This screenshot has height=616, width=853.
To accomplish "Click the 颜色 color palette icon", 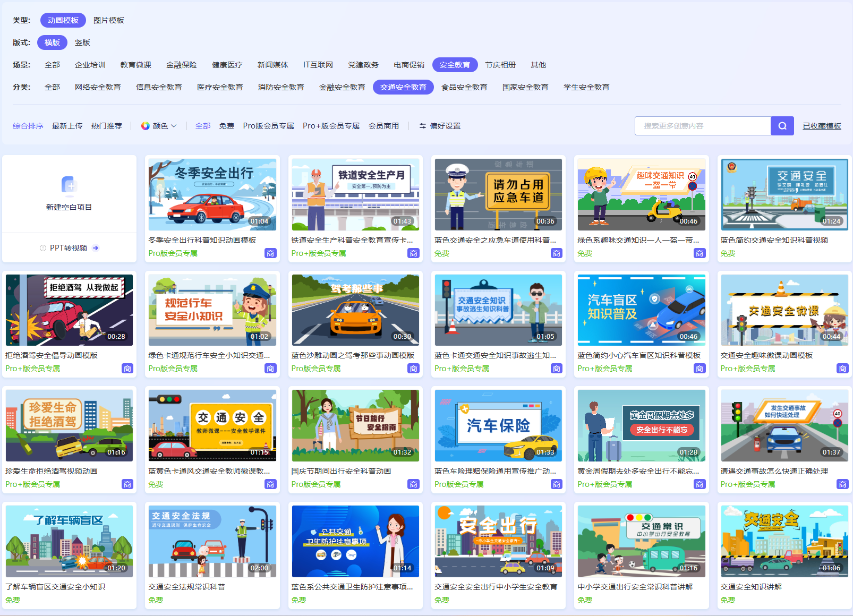I will [145, 126].
